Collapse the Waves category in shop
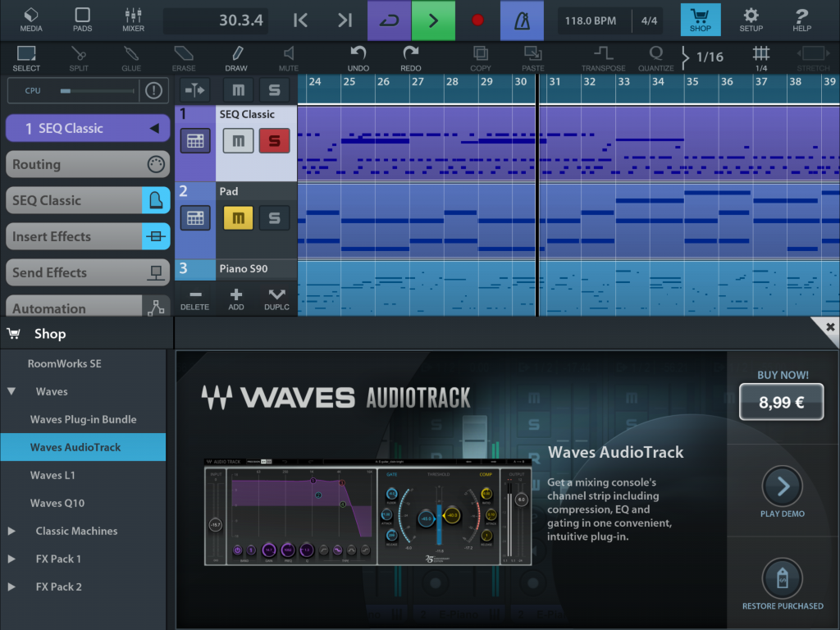Image resolution: width=840 pixels, height=630 pixels. (10, 391)
